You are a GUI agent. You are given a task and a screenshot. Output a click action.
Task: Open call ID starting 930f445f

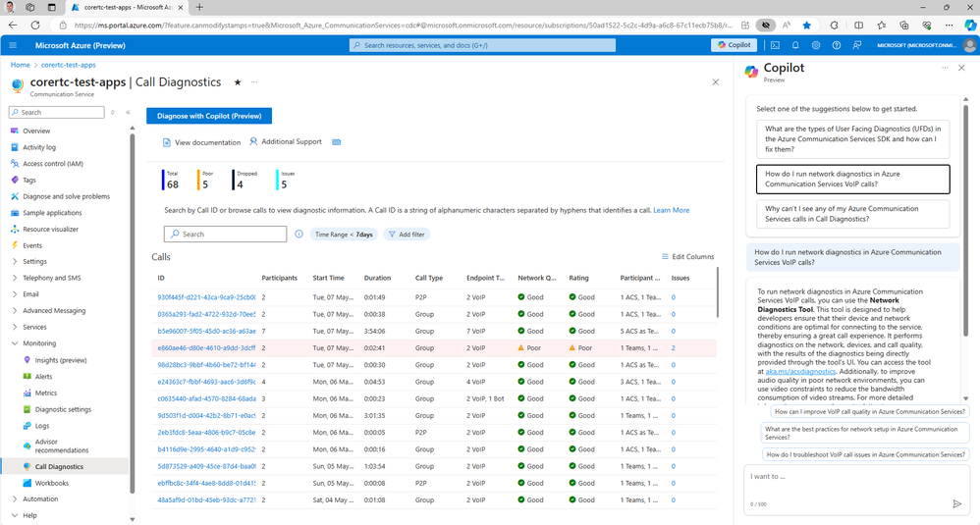206,297
